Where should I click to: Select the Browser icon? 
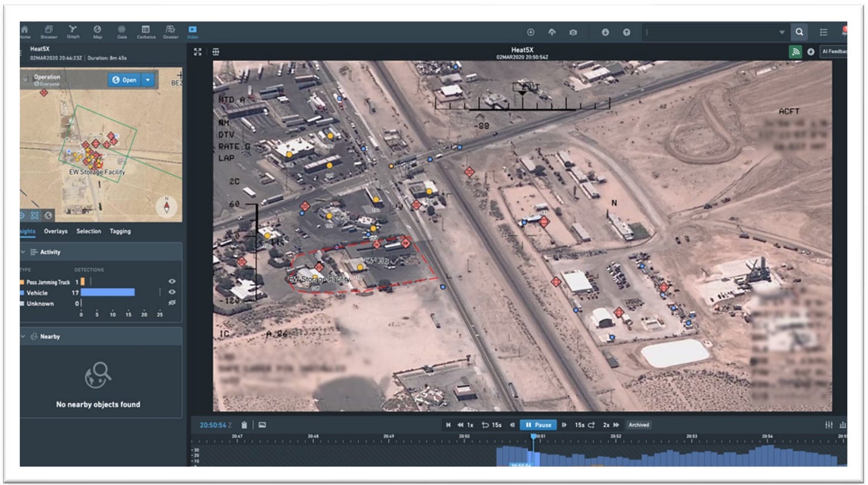point(48,31)
